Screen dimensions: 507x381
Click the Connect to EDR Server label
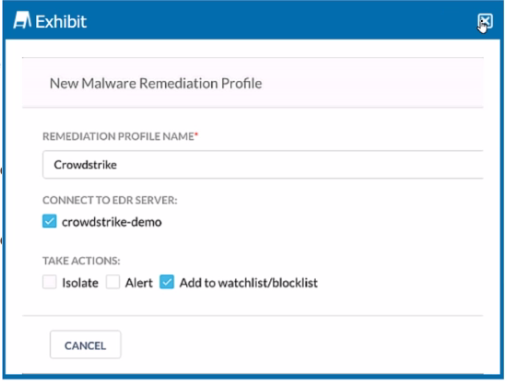110,200
